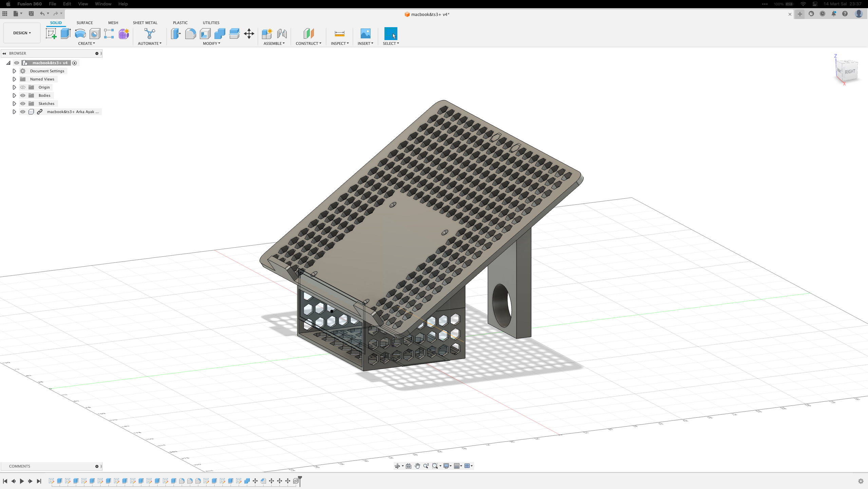Open timeline settings gear

point(861,481)
